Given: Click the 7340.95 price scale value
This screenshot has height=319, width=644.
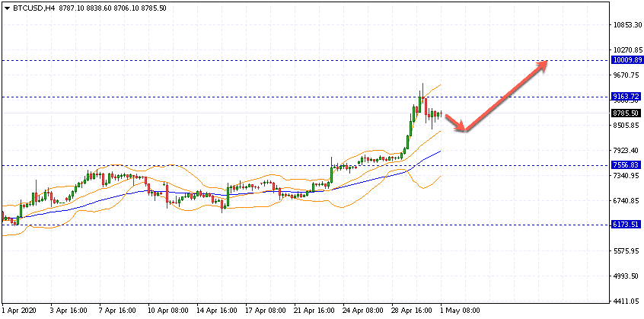Looking at the screenshot, I should click(x=627, y=176).
